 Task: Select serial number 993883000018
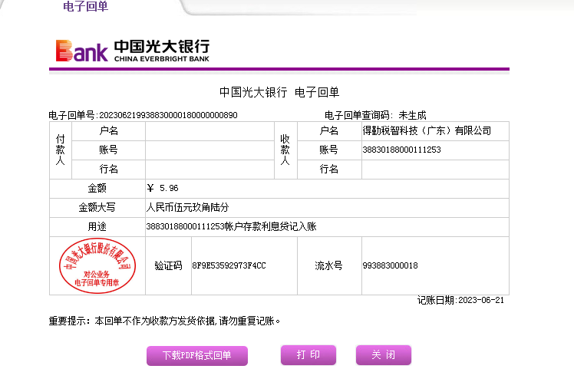pos(391,265)
